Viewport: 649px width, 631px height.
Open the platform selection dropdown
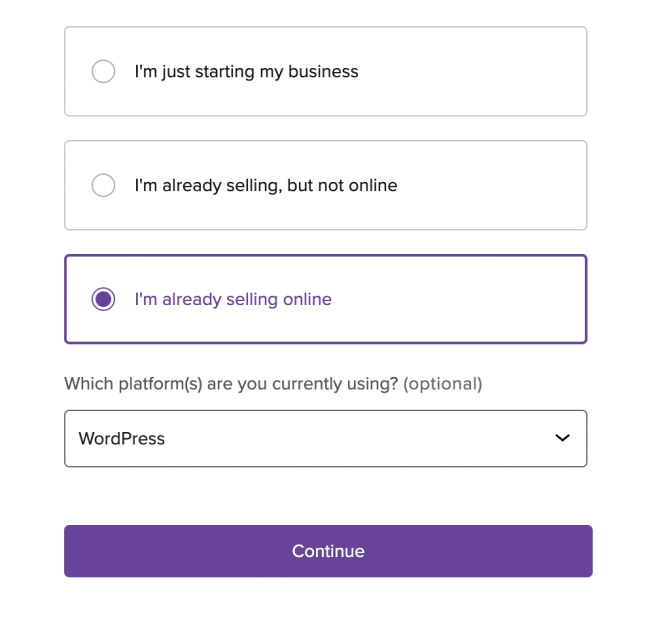click(x=325, y=438)
